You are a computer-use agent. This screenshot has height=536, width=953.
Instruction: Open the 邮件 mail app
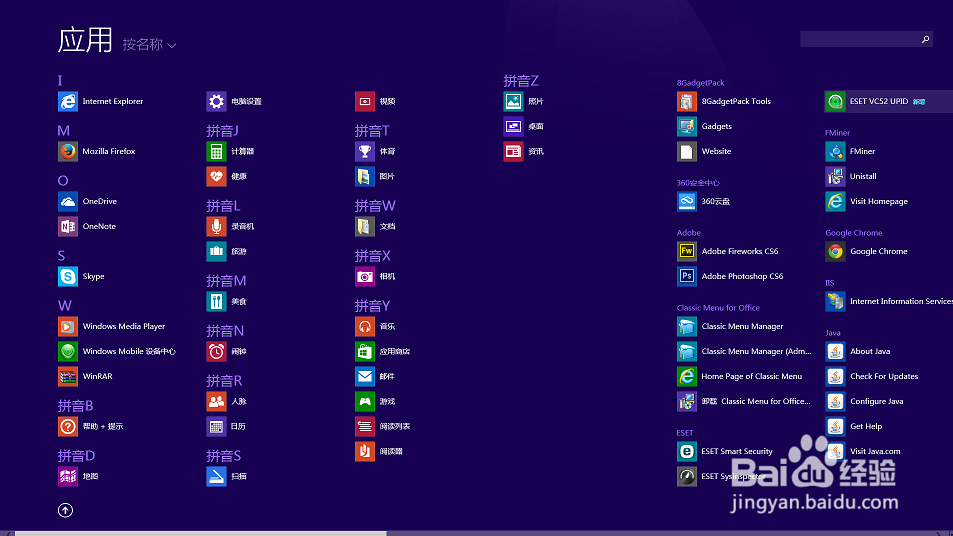pyautogui.click(x=376, y=376)
